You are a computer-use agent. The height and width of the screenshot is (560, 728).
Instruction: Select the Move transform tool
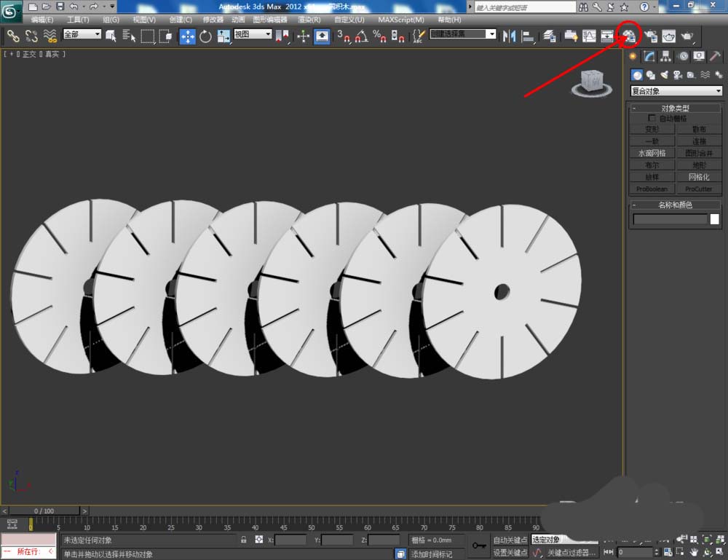pyautogui.click(x=187, y=36)
